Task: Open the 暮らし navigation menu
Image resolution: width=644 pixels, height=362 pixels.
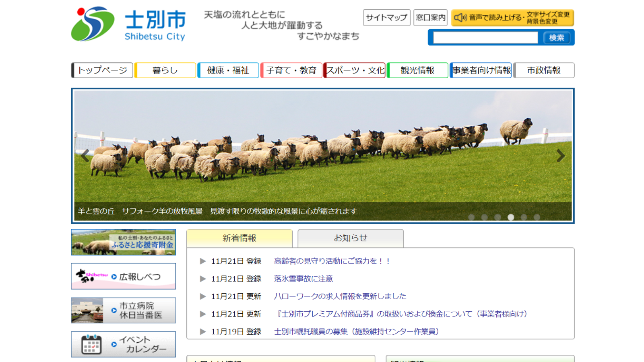Action: pyautogui.click(x=165, y=70)
